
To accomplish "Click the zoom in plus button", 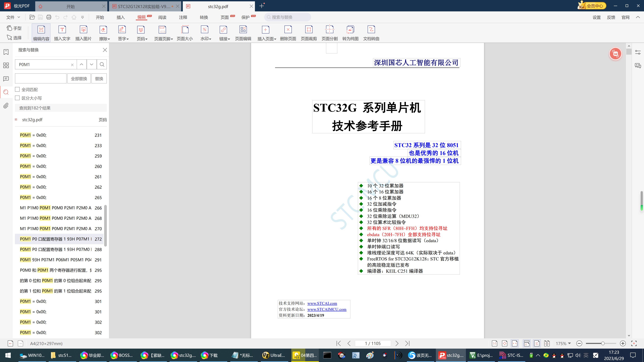I will point(623,344).
